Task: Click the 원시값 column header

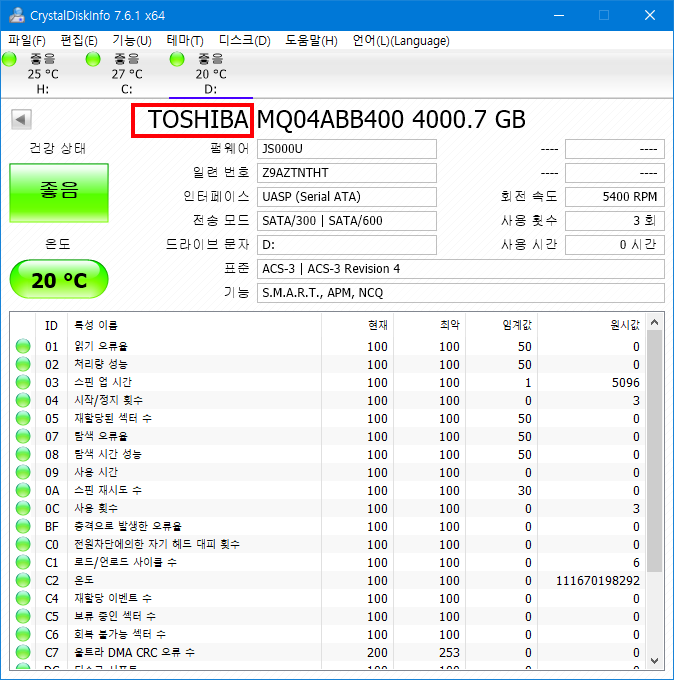Action: [x=592, y=325]
